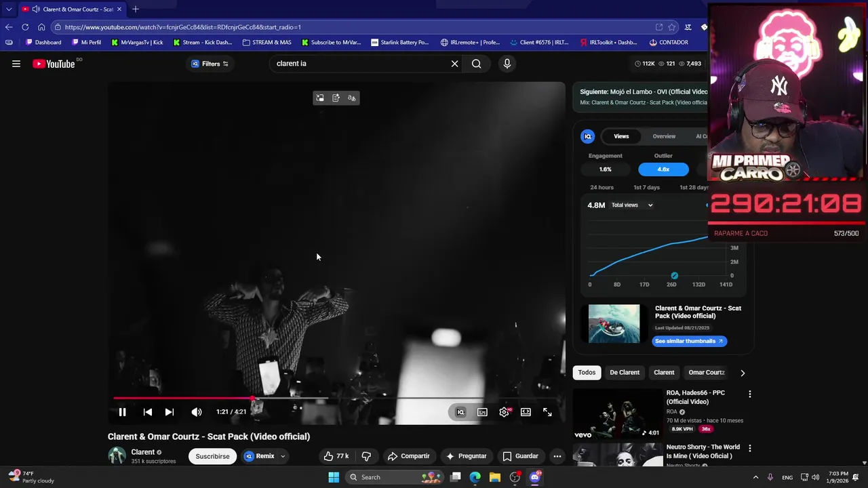Open the Clarent channel avatar
Image resolution: width=868 pixels, height=488 pixels.
coord(117,456)
